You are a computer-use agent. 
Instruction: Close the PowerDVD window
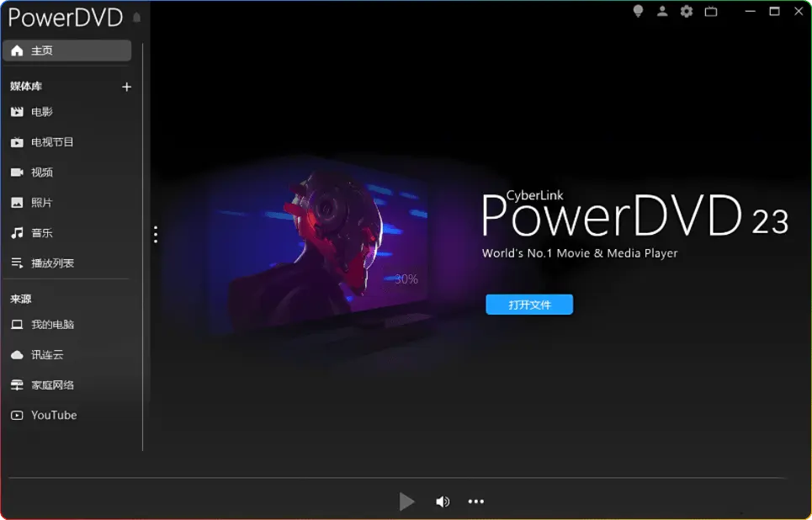(x=799, y=12)
